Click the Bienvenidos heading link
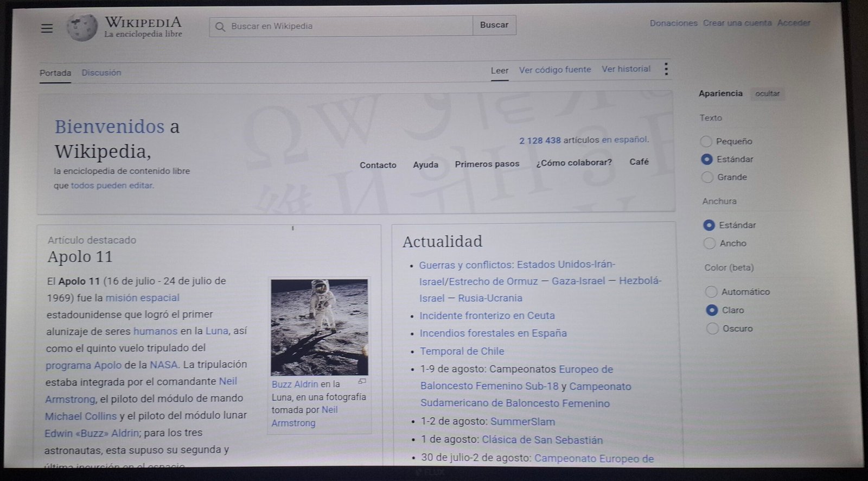 (110, 126)
